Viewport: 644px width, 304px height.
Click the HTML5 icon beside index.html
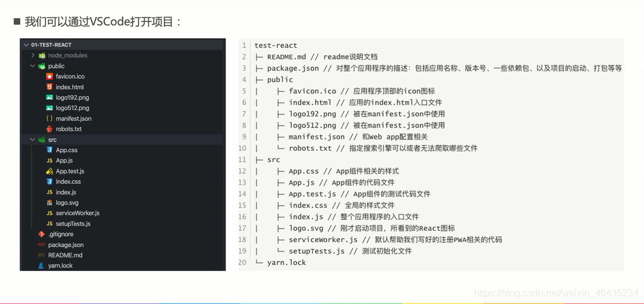tap(49, 87)
